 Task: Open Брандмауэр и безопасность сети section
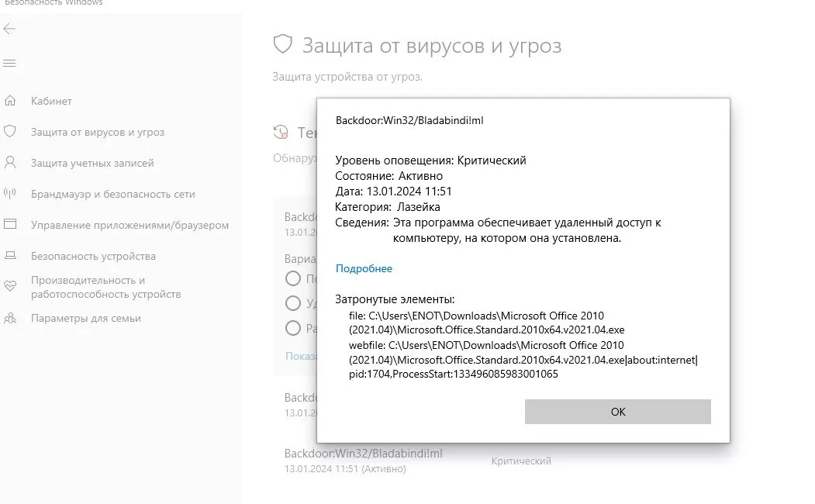tap(112, 195)
